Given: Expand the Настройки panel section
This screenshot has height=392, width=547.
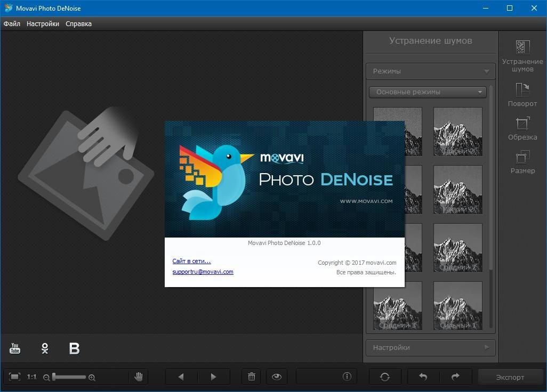Looking at the screenshot, I should [430, 347].
